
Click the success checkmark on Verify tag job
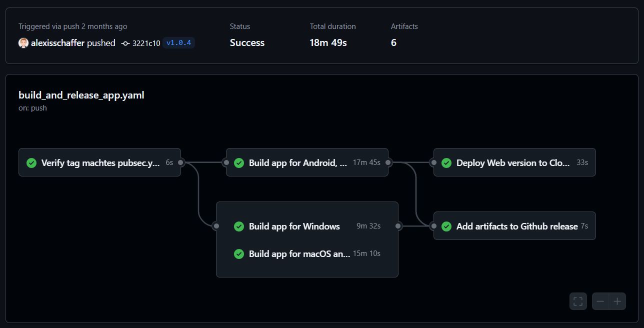click(31, 162)
